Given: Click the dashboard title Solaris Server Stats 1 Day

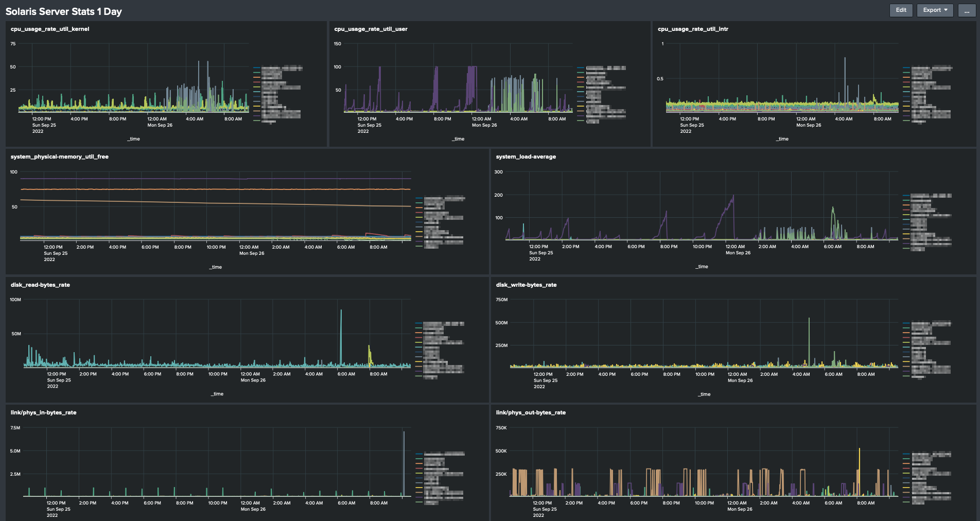Looking at the screenshot, I should coord(64,10).
